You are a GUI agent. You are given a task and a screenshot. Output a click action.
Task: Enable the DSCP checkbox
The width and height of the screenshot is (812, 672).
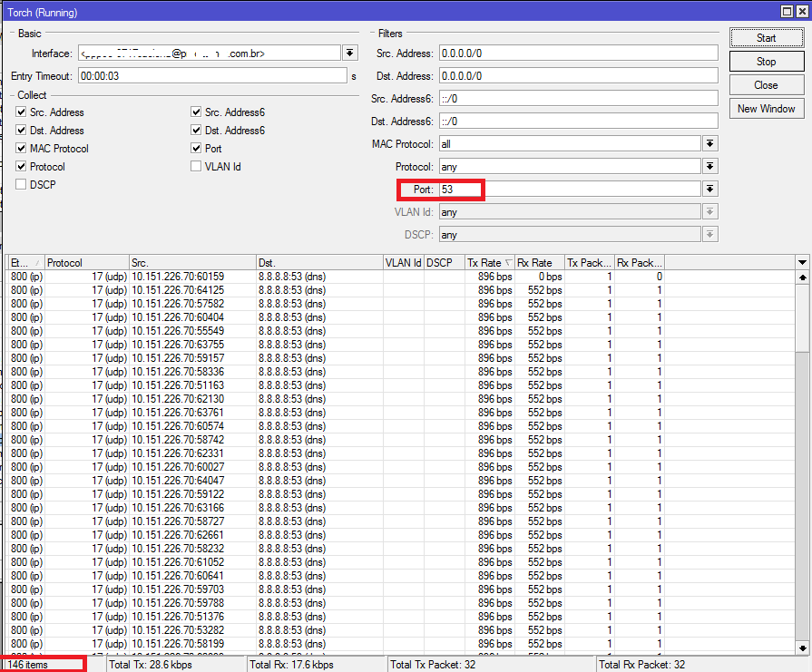[22, 185]
